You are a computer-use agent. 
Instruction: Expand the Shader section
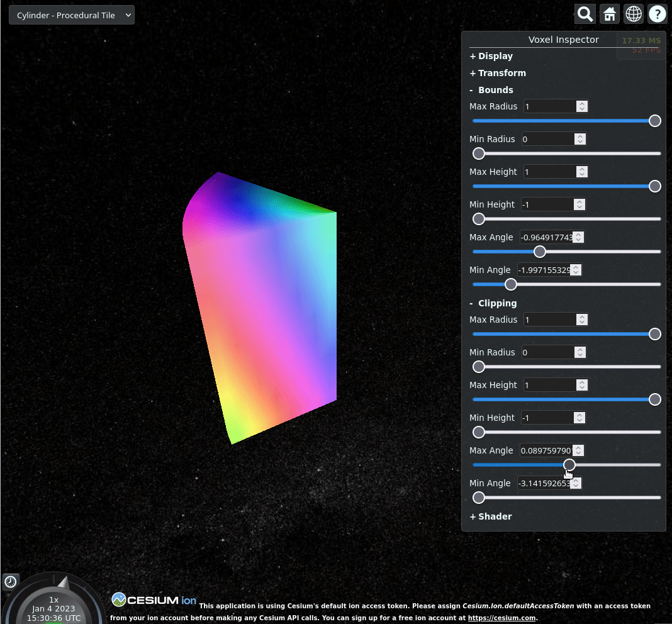[491, 516]
